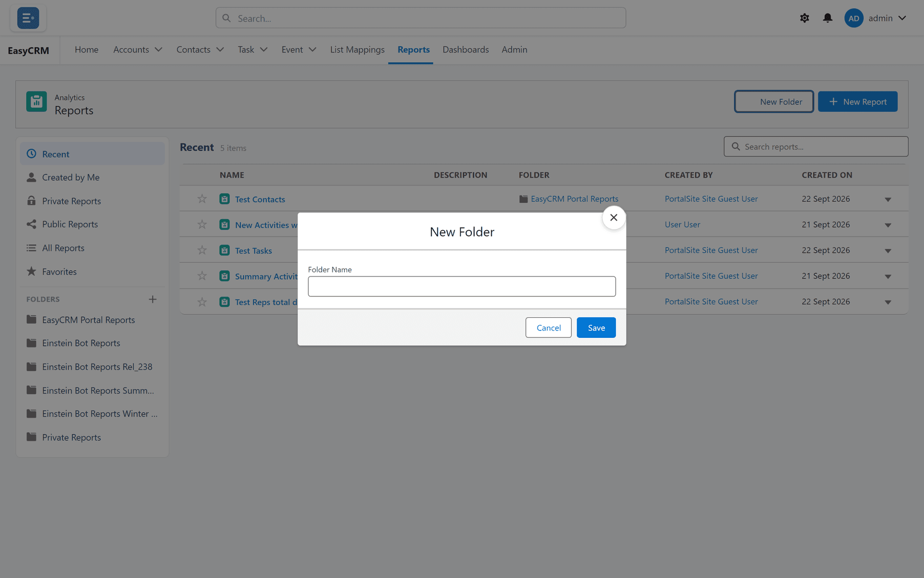Open Private Reports lock item

[92, 201]
